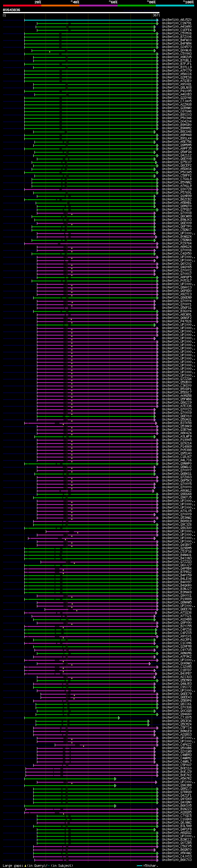The height and width of the screenshot is (868, 197).
Task: Select hit label UniRef100_P41095
Action: 177,91
